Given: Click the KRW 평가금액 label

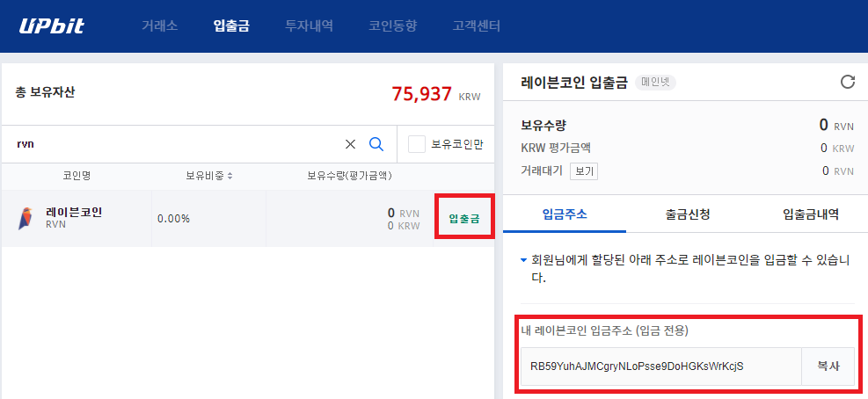Looking at the screenshot, I should (556, 148).
